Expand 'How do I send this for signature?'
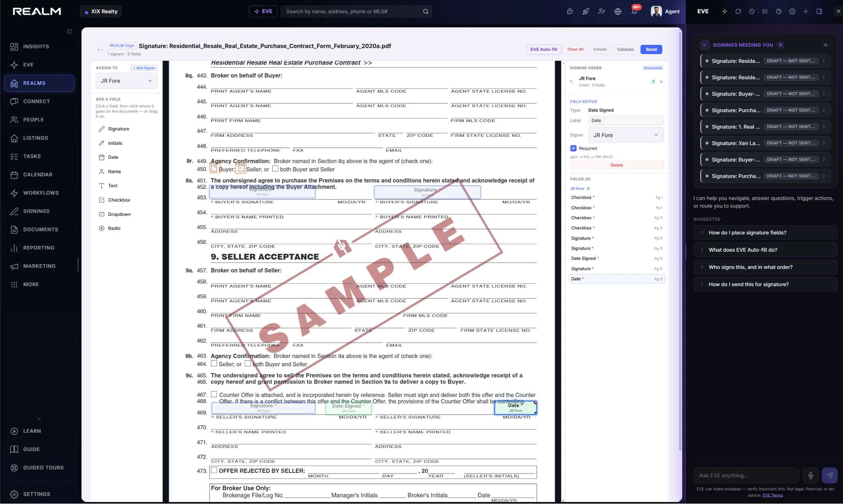The image size is (843, 504). (x=765, y=284)
